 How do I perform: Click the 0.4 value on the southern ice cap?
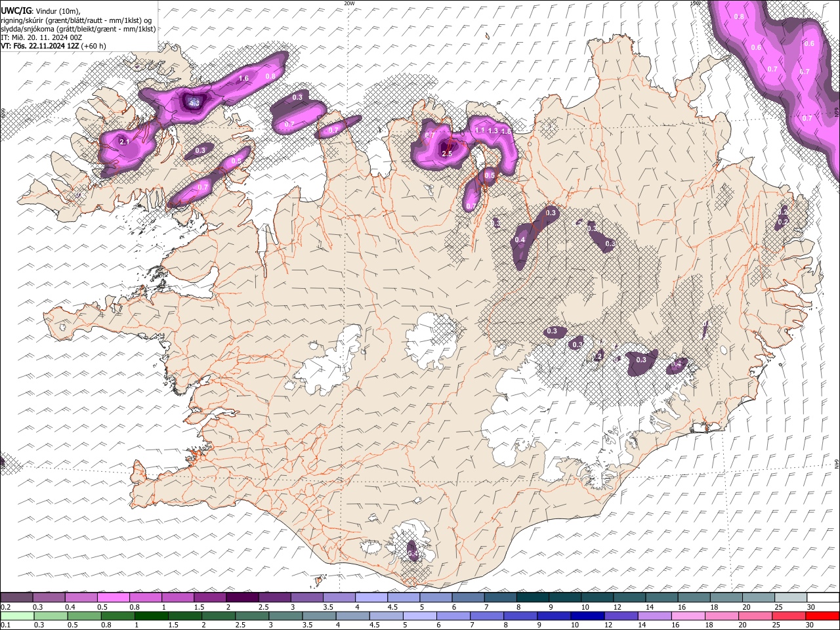coord(413,555)
